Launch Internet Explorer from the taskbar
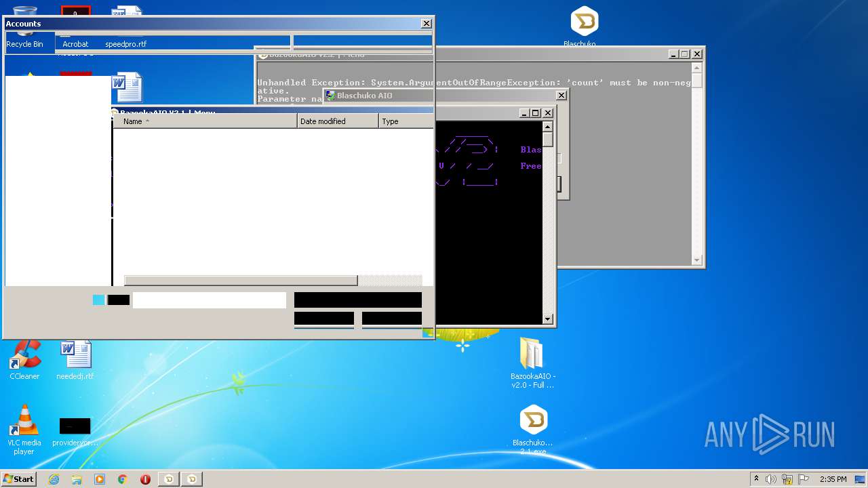 (54, 479)
